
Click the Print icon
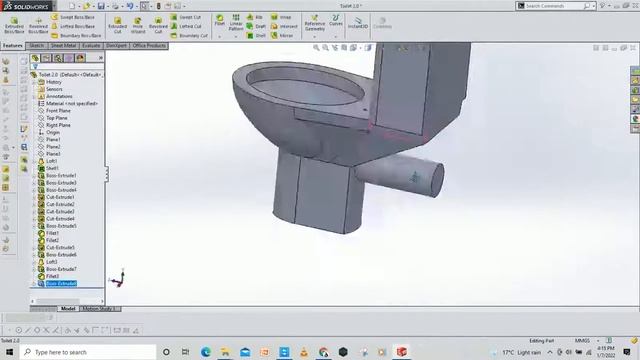tap(116, 6)
